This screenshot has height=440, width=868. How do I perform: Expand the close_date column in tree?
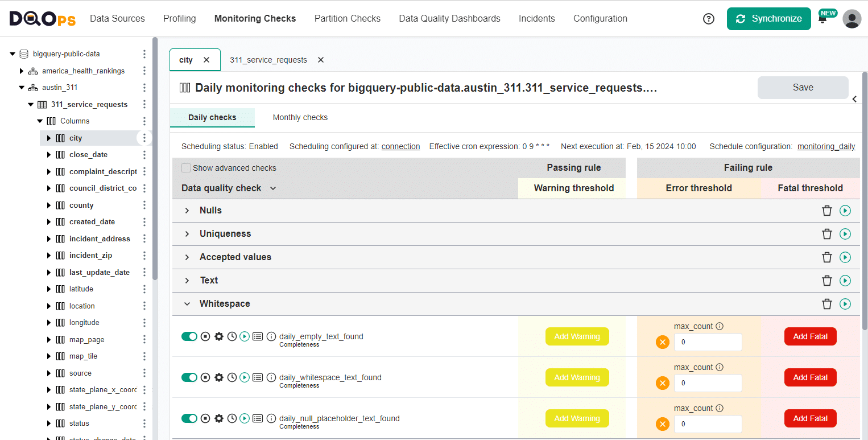pos(49,155)
